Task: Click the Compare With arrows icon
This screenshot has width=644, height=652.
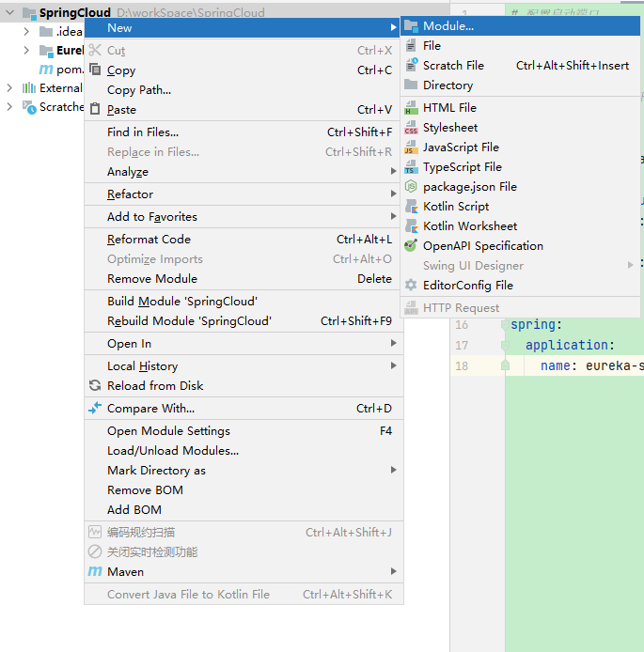Action: [95, 408]
